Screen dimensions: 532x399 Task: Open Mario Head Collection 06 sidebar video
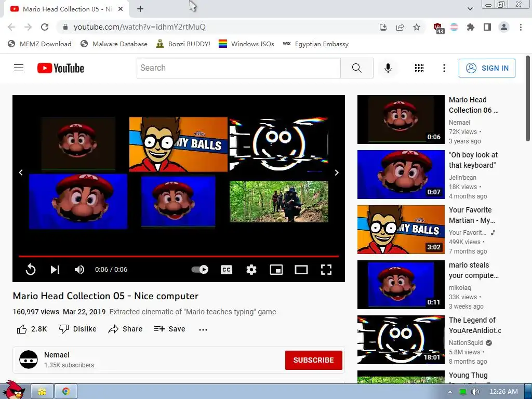click(x=401, y=119)
